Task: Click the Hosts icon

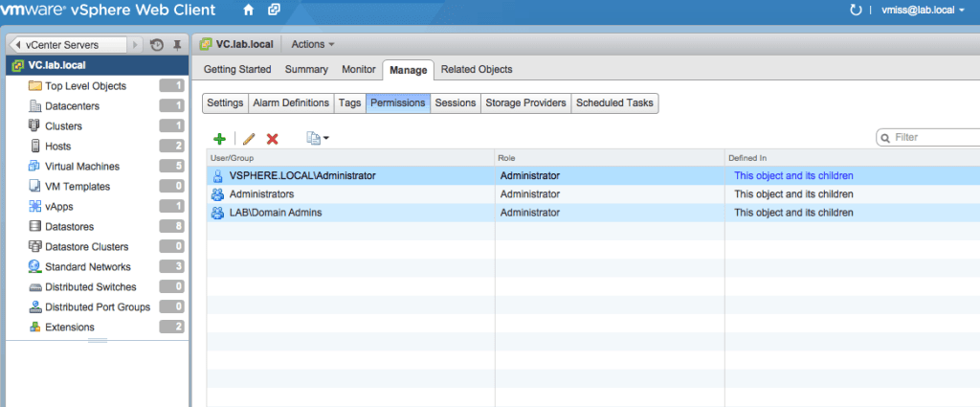Action: tap(35, 146)
